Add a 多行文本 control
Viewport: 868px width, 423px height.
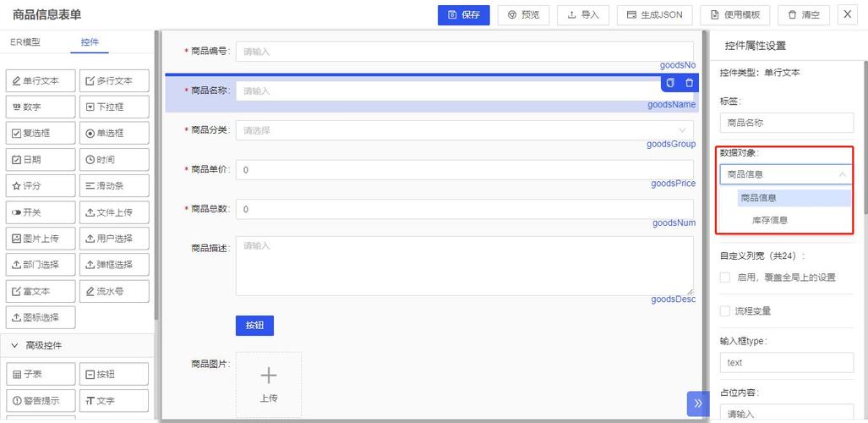tap(114, 81)
